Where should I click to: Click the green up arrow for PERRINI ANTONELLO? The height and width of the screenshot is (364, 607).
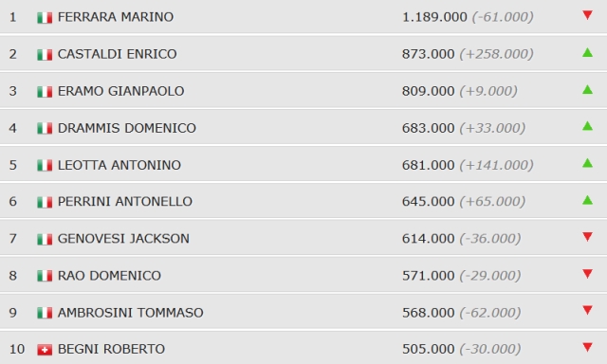click(587, 200)
